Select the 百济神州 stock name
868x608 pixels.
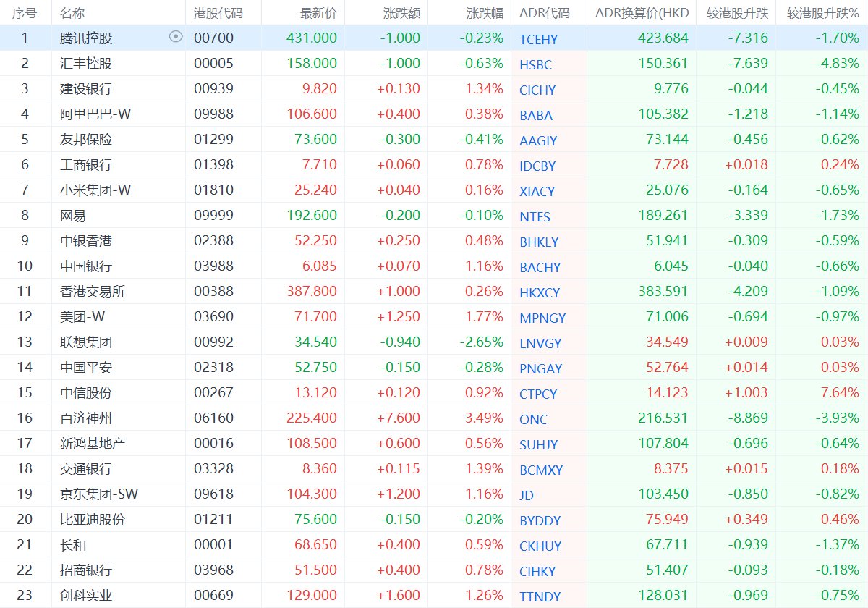(x=86, y=418)
